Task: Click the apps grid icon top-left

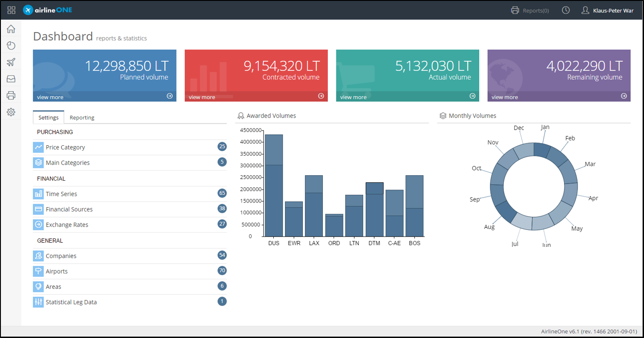Action: 11,10
